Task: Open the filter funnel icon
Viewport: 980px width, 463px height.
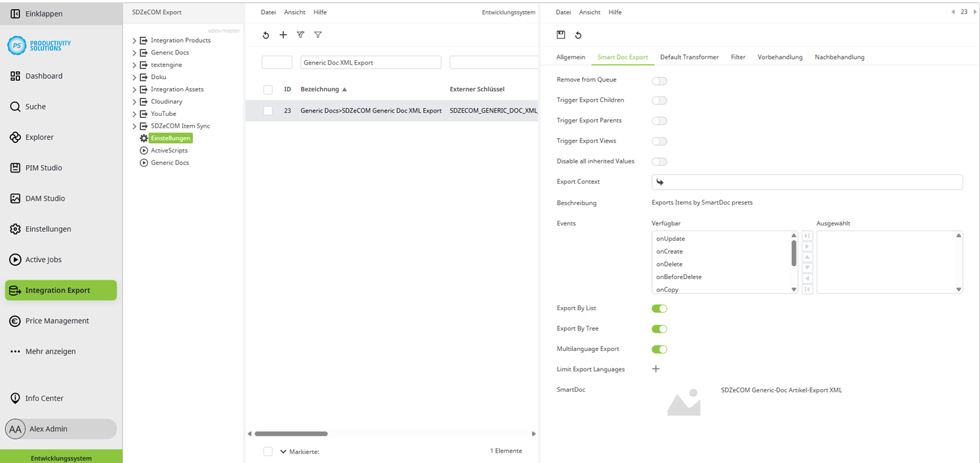Action: (318, 35)
